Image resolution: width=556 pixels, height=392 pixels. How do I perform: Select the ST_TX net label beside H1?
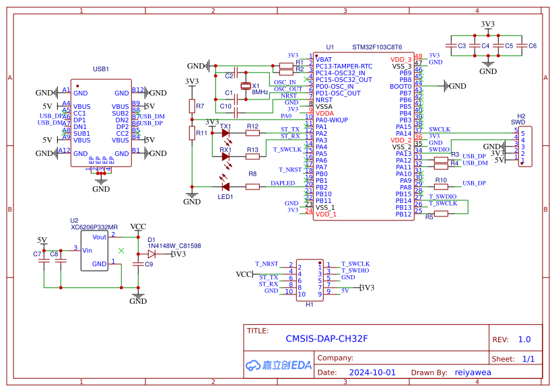click(x=269, y=277)
